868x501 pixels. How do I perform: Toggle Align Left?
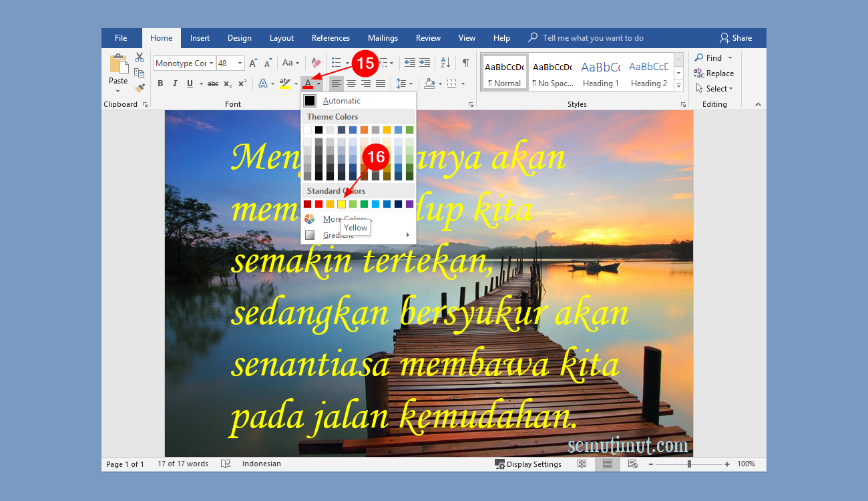(x=337, y=83)
